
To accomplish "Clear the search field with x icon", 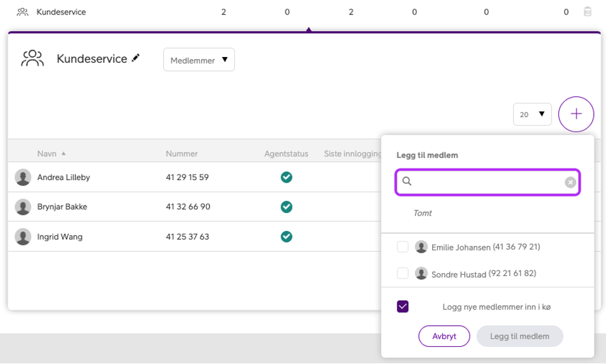I will point(570,182).
